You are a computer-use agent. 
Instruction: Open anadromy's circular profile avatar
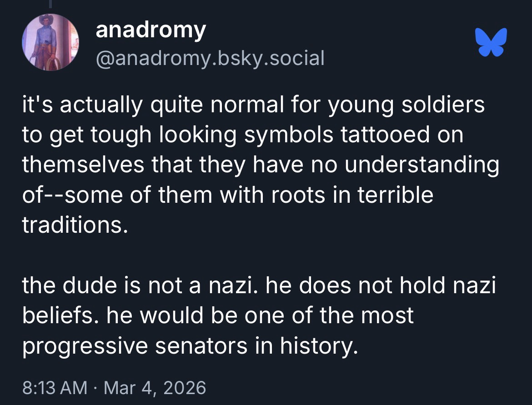tap(50, 42)
